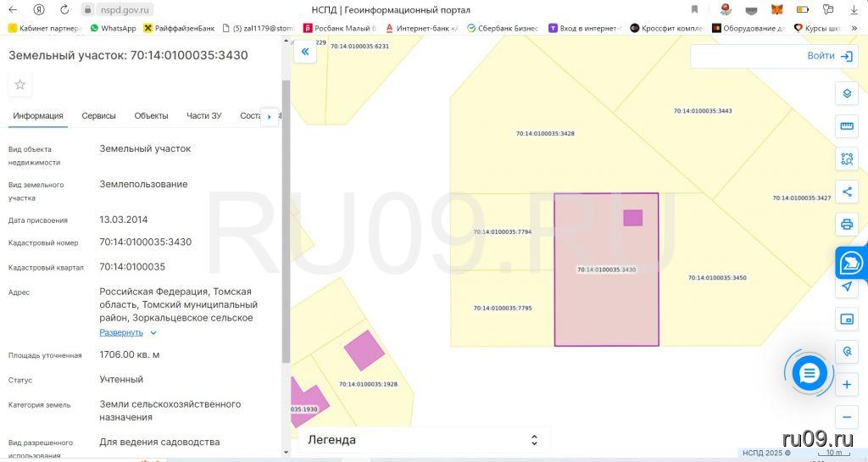Zoom out the map with minus button
Screen dimensions: 868x462
846,417
